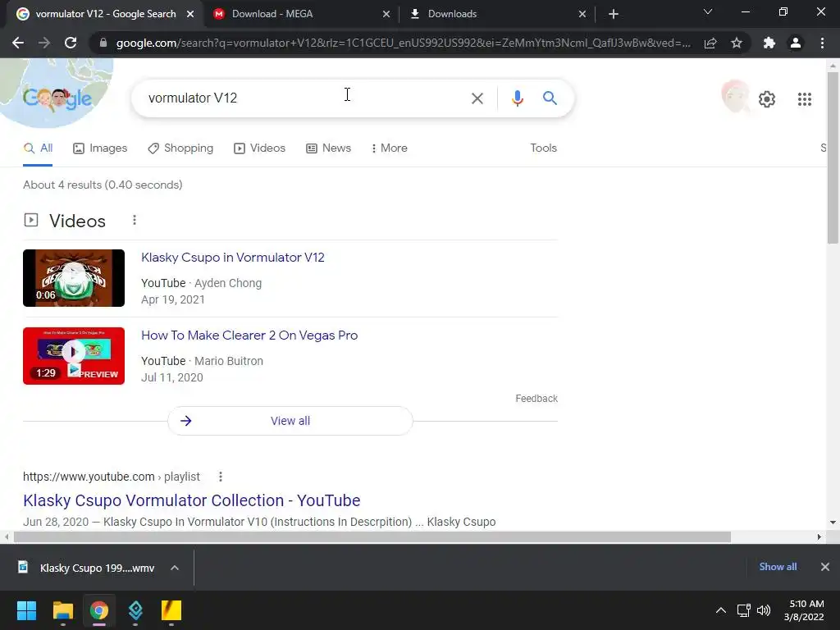Open How To Make Clearer 2 On Vegas Pro
The width and height of the screenshot is (840, 630).
coord(249,336)
